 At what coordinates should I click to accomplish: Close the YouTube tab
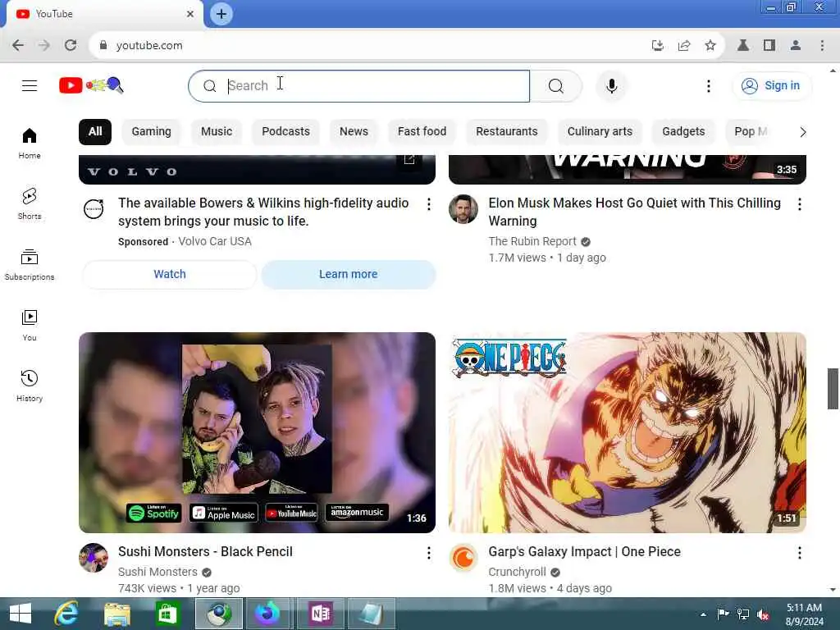tap(190, 14)
